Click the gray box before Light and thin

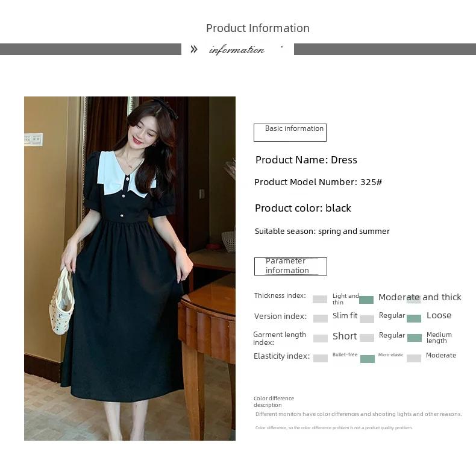tap(320, 299)
